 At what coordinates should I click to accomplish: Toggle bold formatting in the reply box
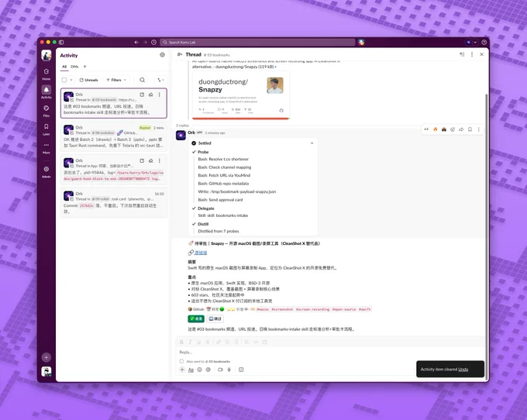pos(181,342)
